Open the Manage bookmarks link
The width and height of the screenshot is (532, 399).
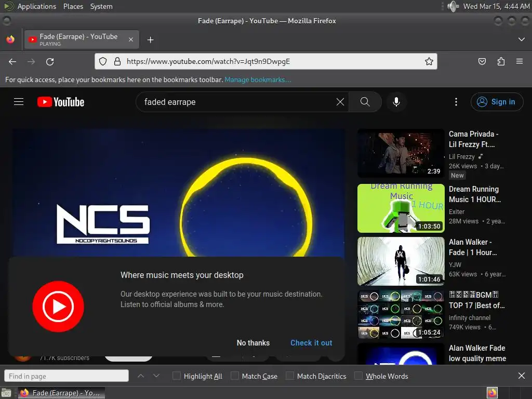point(258,79)
